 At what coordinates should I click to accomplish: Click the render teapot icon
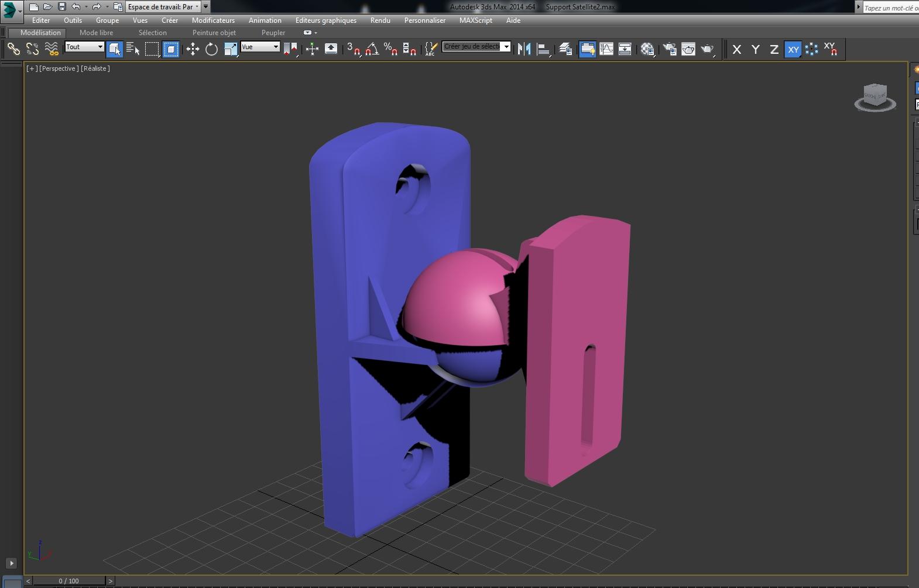(x=707, y=49)
